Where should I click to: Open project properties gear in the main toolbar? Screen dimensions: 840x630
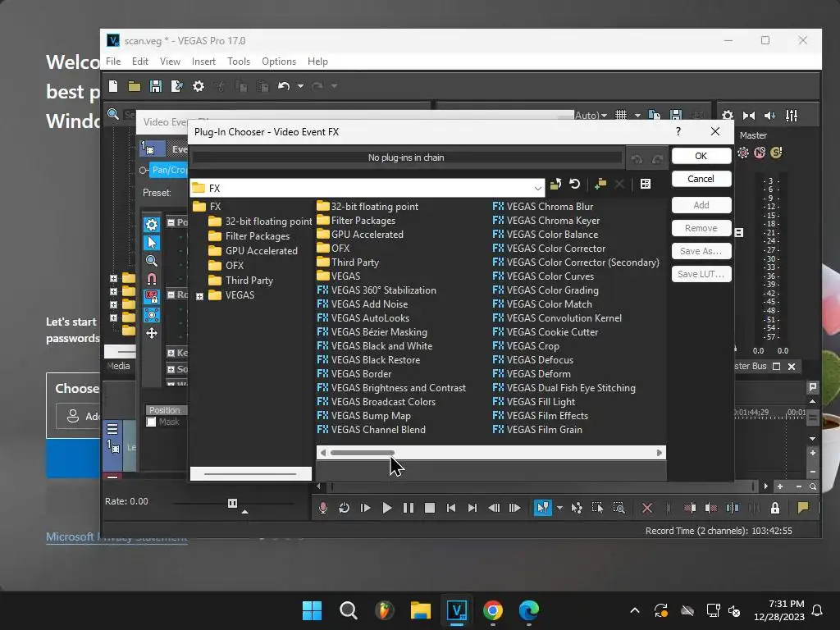pos(199,86)
